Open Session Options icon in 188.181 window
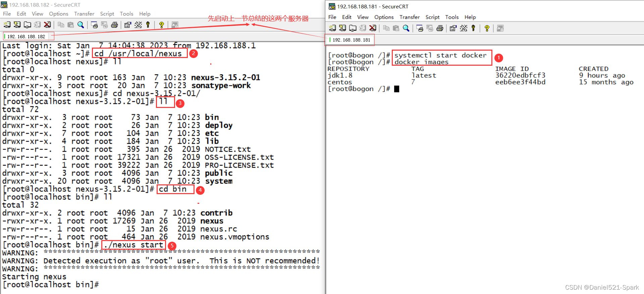644x294 pixels. click(x=453, y=28)
